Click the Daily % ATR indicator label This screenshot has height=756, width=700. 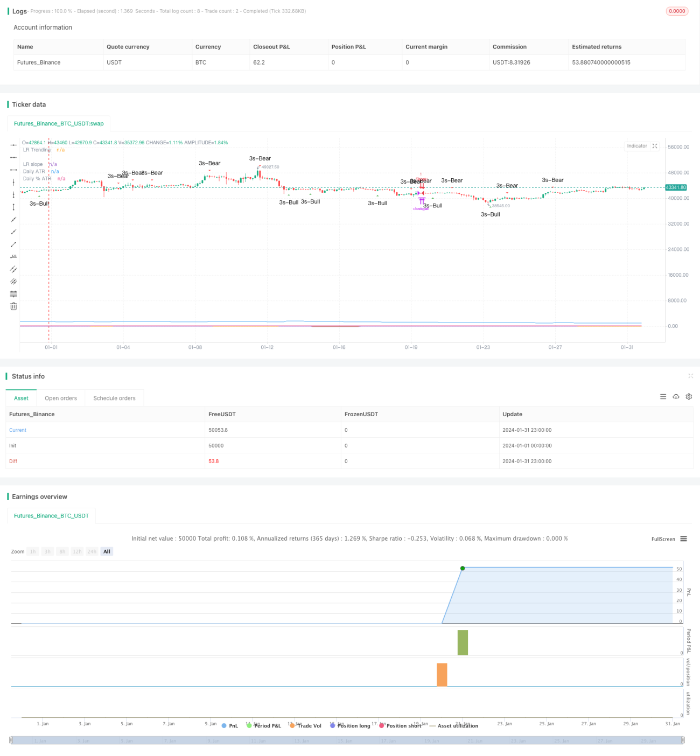pos(37,178)
